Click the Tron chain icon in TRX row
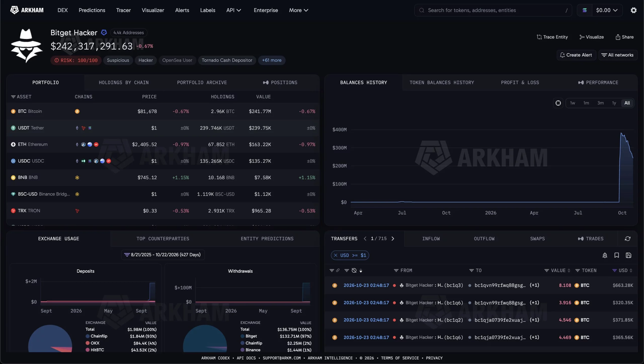 (77, 211)
